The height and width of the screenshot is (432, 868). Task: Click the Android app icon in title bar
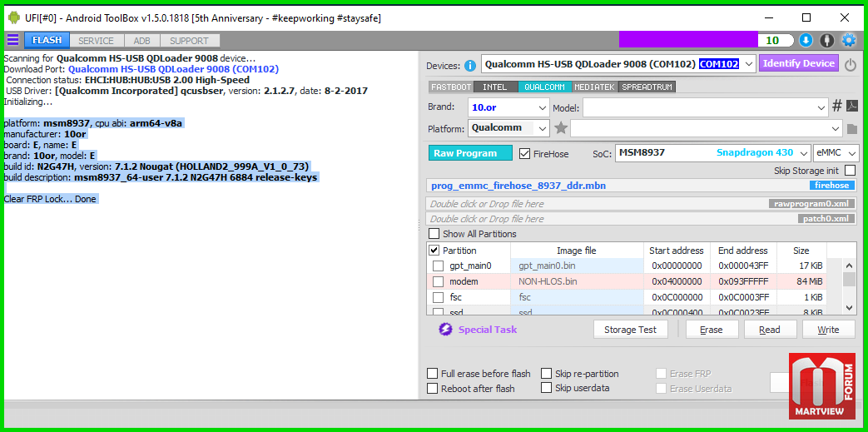tap(14, 17)
